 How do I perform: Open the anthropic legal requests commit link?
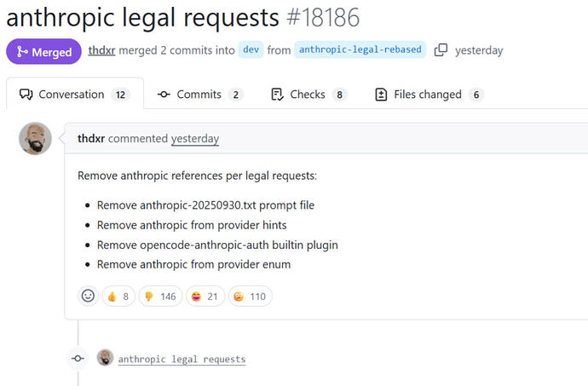tap(182, 359)
